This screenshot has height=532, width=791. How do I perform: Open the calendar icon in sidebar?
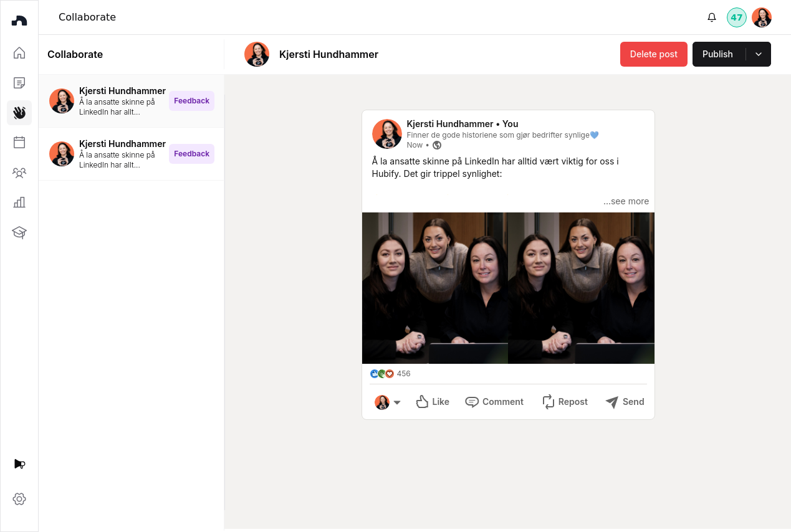(x=19, y=142)
